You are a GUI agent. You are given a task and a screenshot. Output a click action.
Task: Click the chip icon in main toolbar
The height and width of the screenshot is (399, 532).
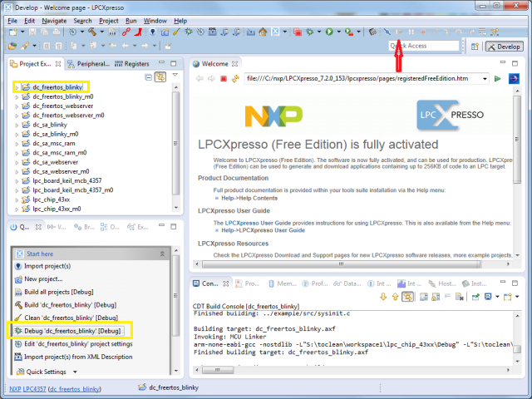coord(372,32)
